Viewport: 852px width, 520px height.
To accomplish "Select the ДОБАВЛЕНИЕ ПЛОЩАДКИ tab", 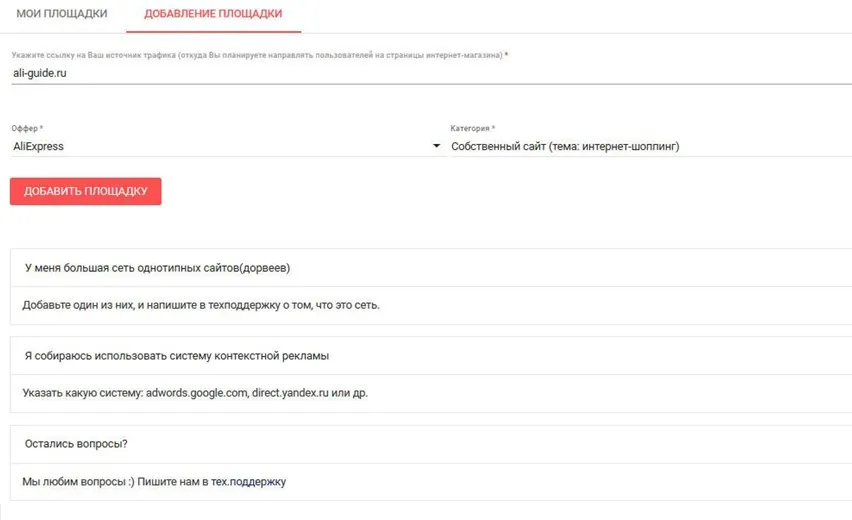I will pyautogui.click(x=213, y=14).
